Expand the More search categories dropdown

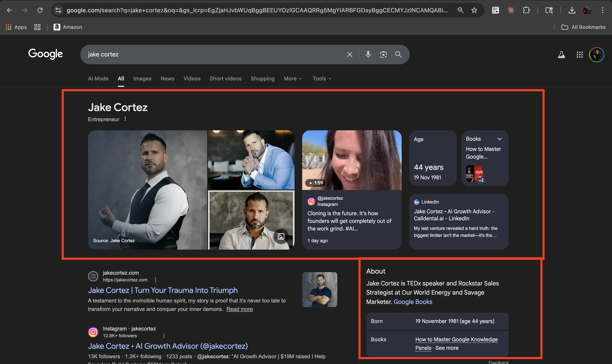tap(292, 79)
